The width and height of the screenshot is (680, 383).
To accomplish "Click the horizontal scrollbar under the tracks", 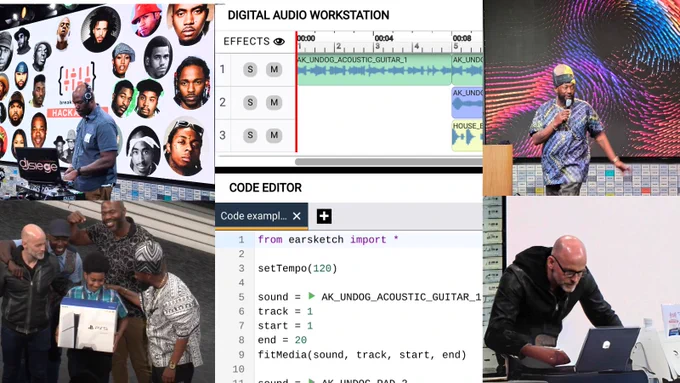I will [389, 161].
